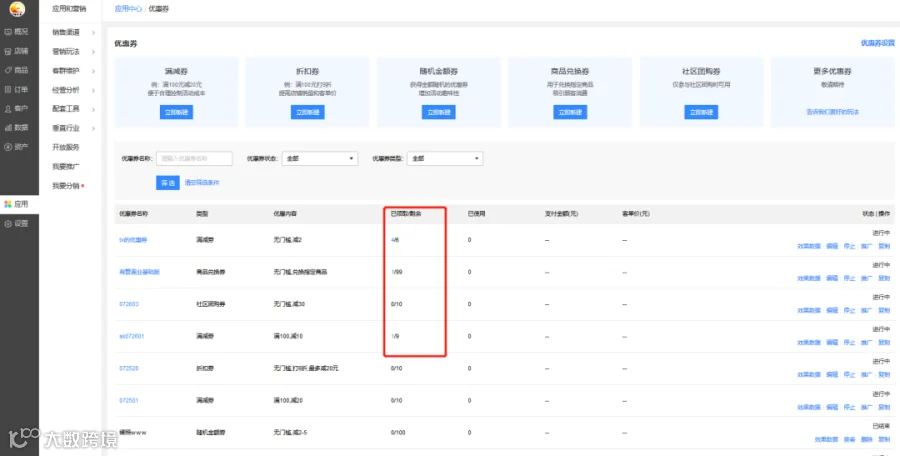Click the store logo avatar
The height and width of the screenshot is (456, 900).
17,9
